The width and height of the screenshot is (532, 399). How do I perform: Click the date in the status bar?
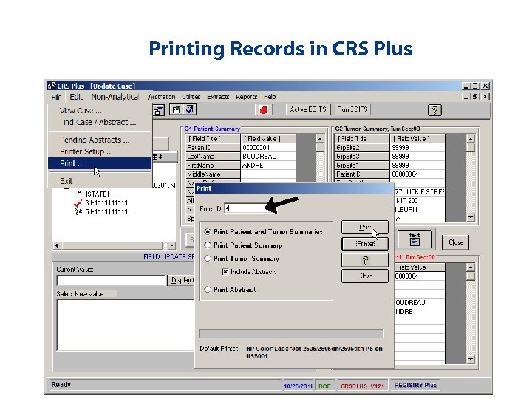(298, 386)
